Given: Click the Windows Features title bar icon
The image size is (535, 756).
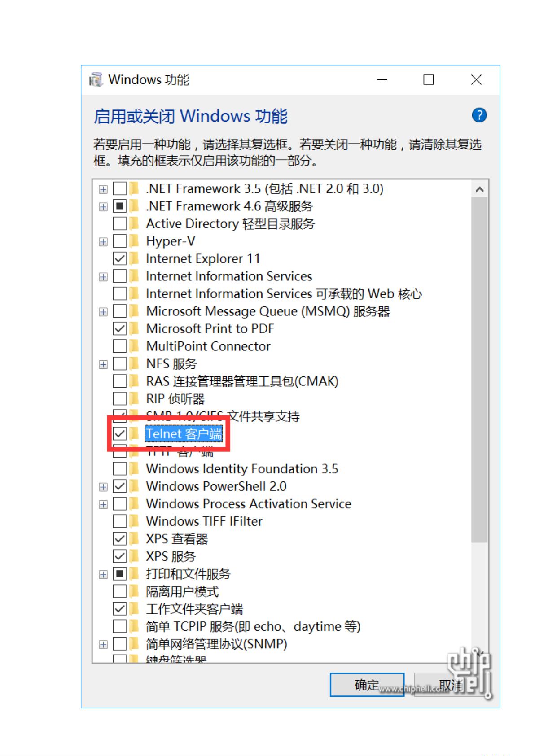Looking at the screenshot, I should [96, 79].
